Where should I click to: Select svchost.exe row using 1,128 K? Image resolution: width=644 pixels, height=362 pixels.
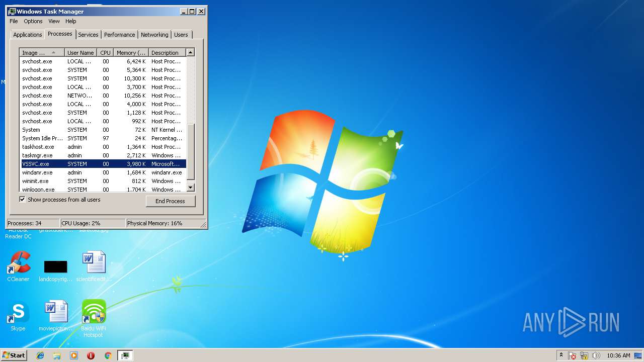(103, 113)
